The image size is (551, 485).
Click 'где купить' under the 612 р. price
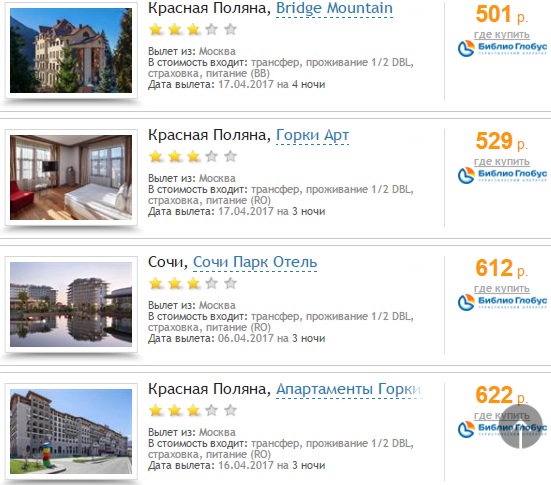(x=501, y=289)
